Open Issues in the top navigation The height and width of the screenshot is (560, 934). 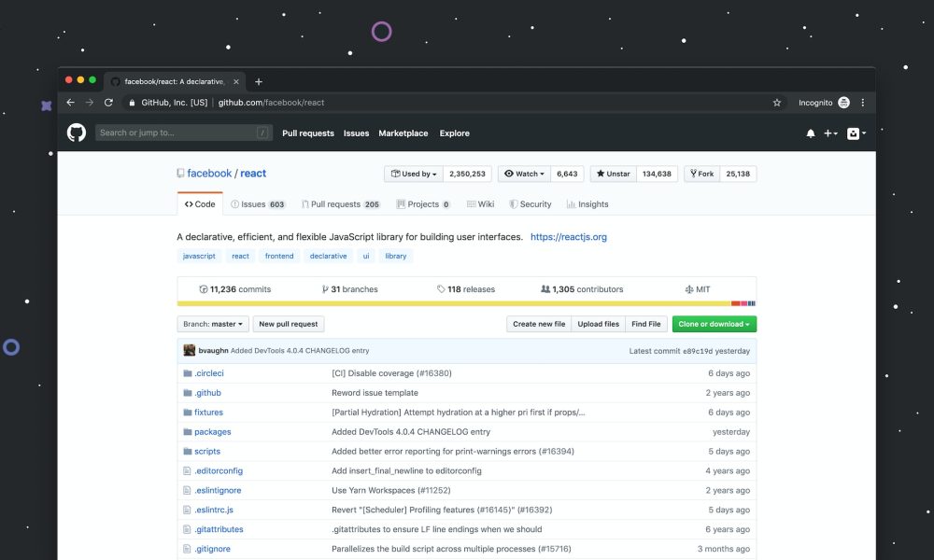[356, 133]
